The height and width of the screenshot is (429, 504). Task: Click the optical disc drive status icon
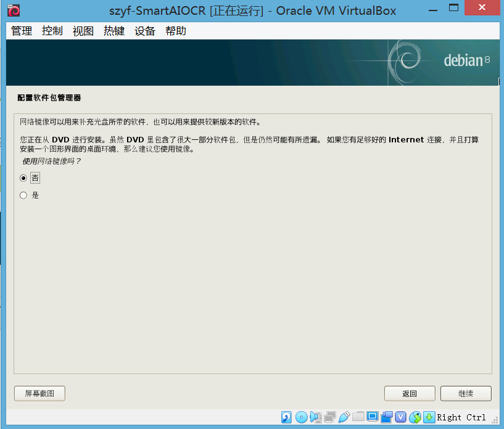click(x=301, y=417)
